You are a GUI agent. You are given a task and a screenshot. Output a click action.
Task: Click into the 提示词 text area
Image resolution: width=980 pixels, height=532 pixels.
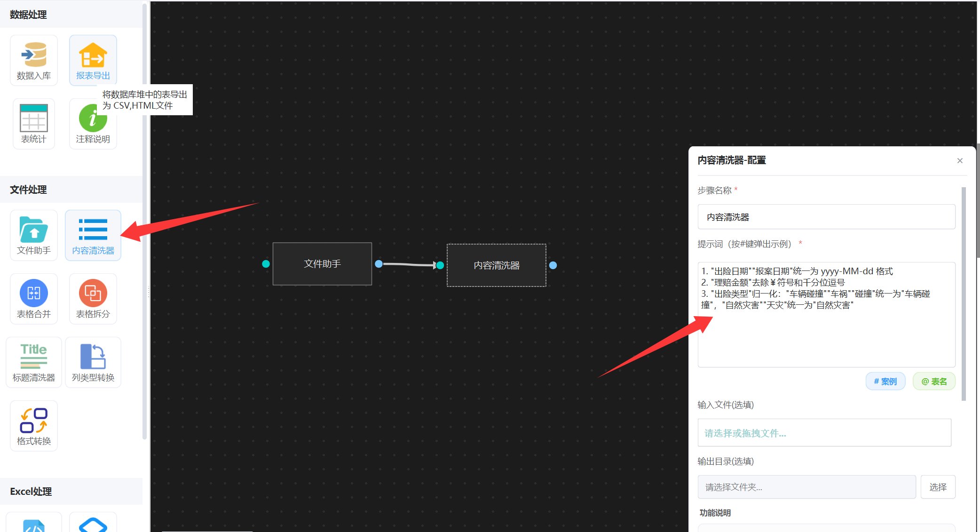click(x=826, y=315)
